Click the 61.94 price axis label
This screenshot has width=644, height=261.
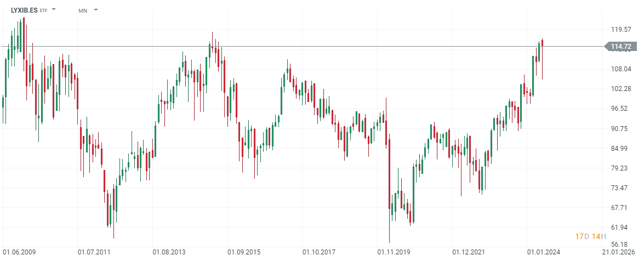coord(620,228)
